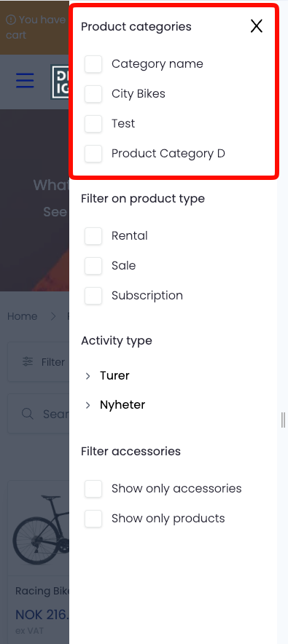Go to Home breadcrumb link
This screenshot has width=288, height=644.
coord(22,316)
